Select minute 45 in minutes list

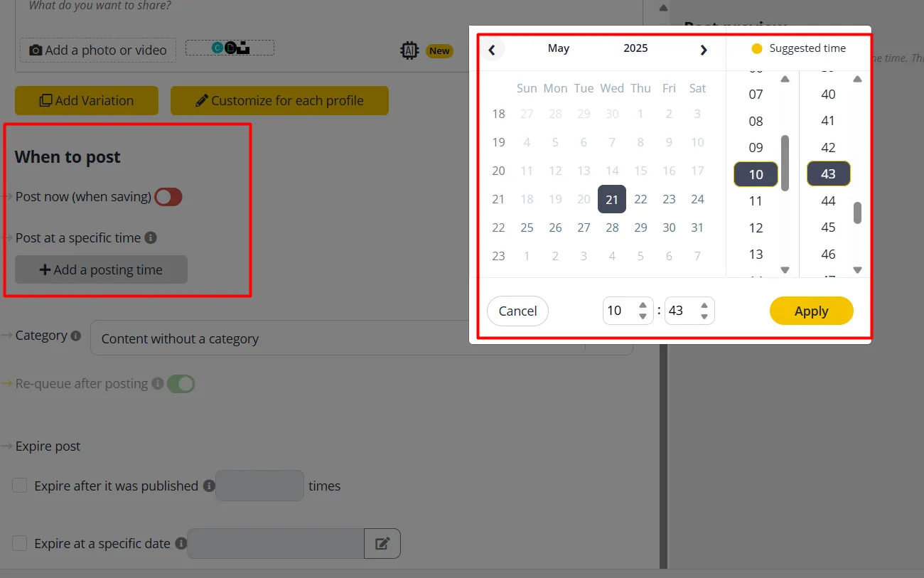point(828,228)
